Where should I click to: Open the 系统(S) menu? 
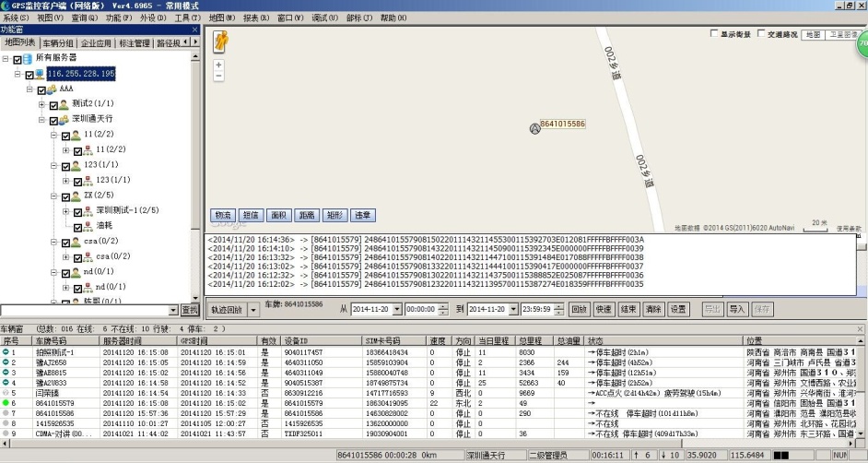(16, 18)
